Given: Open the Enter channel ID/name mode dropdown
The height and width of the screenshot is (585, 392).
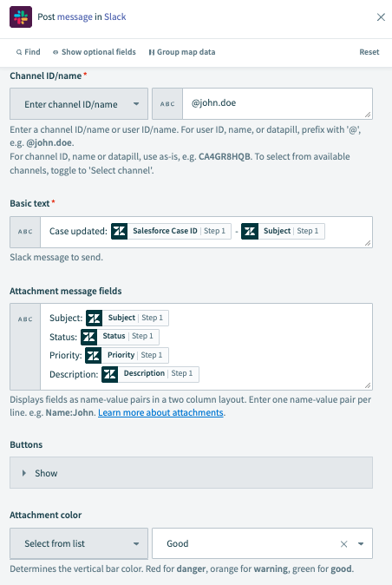Looking at the screenshot, I should pos(79,104).
